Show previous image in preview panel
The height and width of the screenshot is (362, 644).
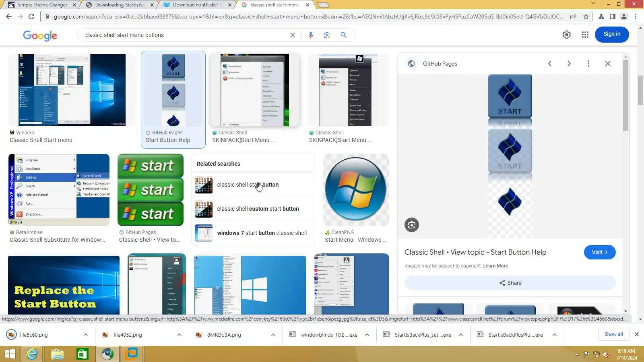click(550, 64)
